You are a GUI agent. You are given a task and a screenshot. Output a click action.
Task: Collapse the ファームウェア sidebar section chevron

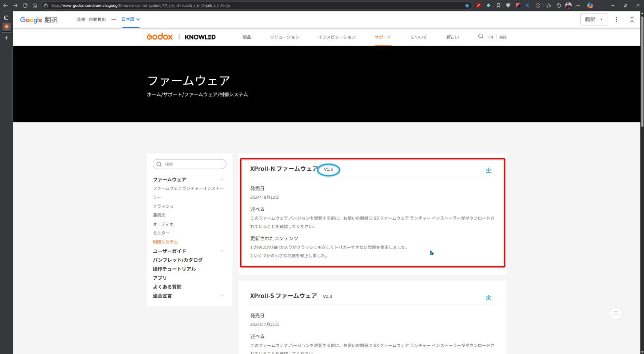pyautogui.click(x=222, y=180)
